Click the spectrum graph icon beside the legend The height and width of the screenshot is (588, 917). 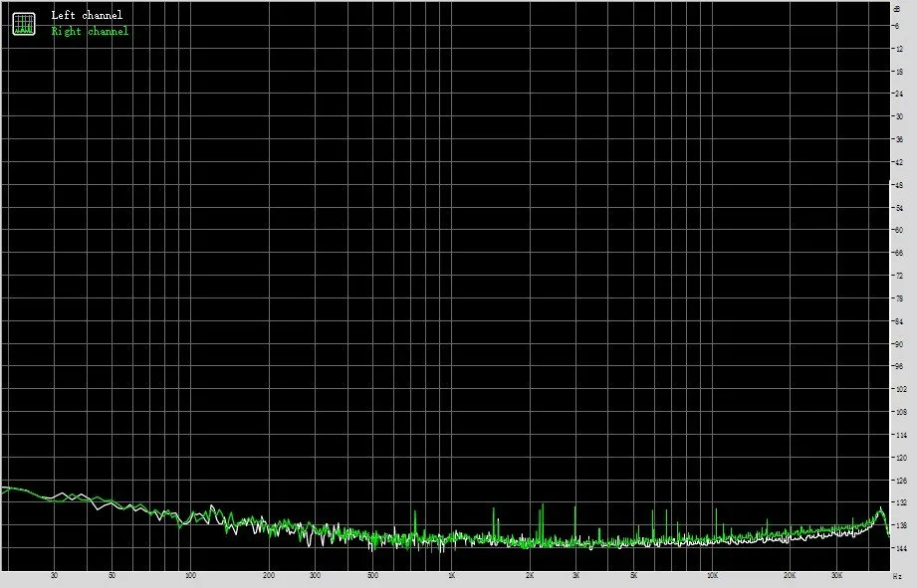tap(24, 23)
